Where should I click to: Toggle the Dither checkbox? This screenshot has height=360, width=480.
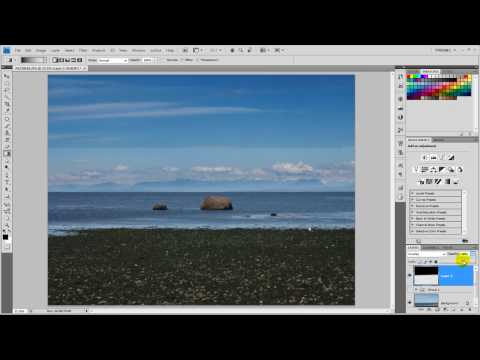[x=182, y=60]
